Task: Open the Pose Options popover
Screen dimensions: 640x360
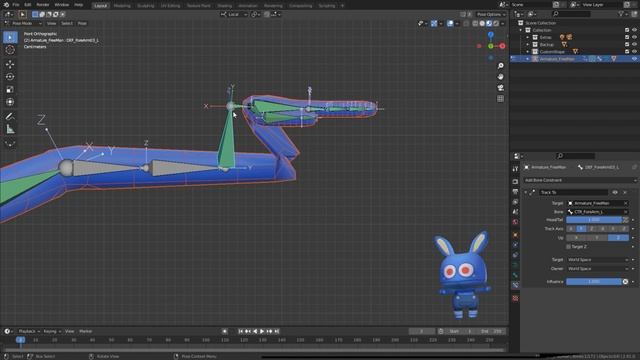Action: click(491, 14)
